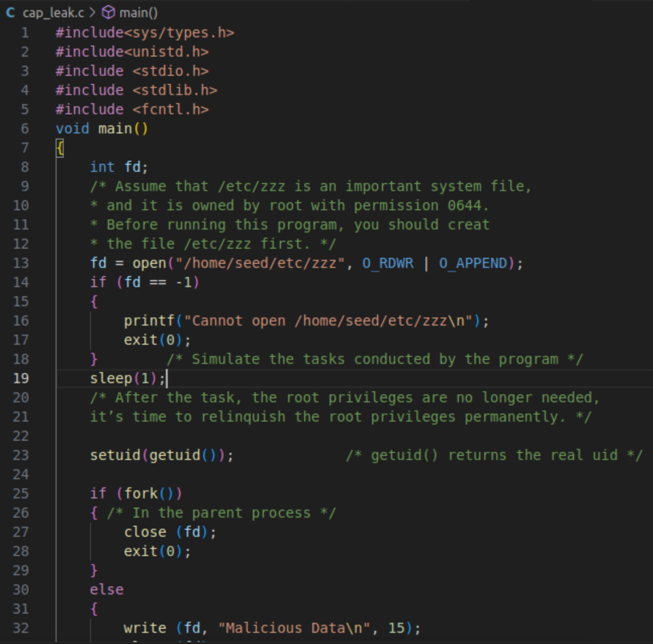Click the breadcrumb chevron after cap_leak.c

click(x=92, y=12)
